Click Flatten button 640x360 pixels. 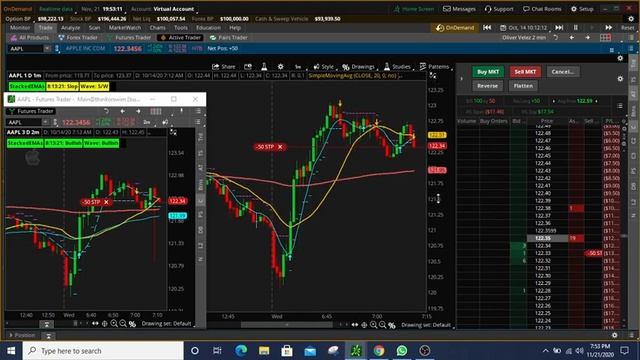(523, 86)
